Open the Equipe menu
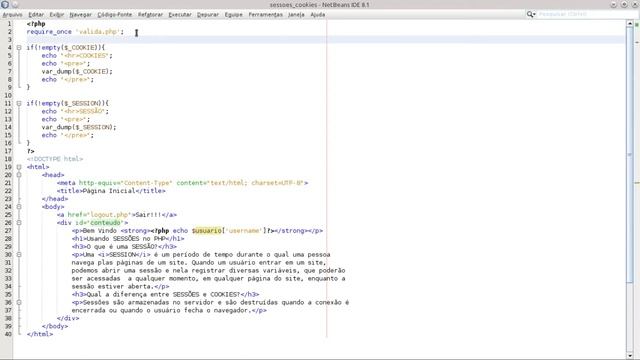Viewport: 640px width, 360px height. [x=233, y=15]
